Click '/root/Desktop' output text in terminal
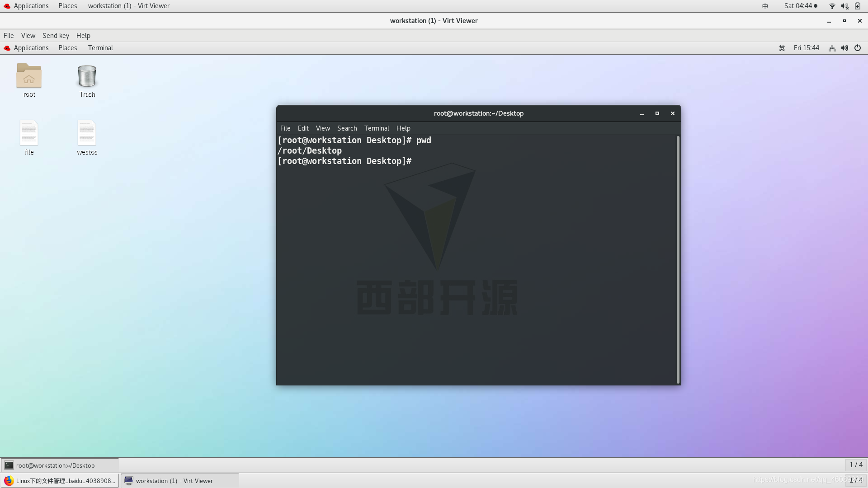Viewport: 868px width, 488px height. [x=310, y=151]
